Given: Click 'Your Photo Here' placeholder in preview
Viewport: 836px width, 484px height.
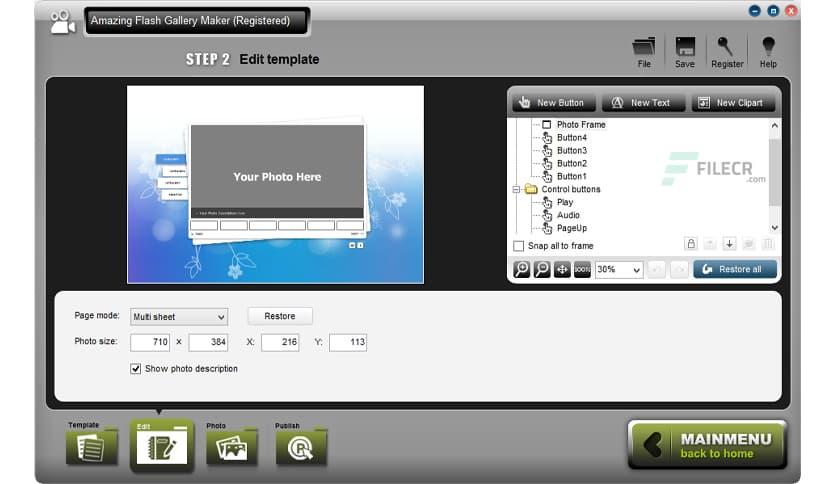Looking at the screenshot, I should pos(277,177).
